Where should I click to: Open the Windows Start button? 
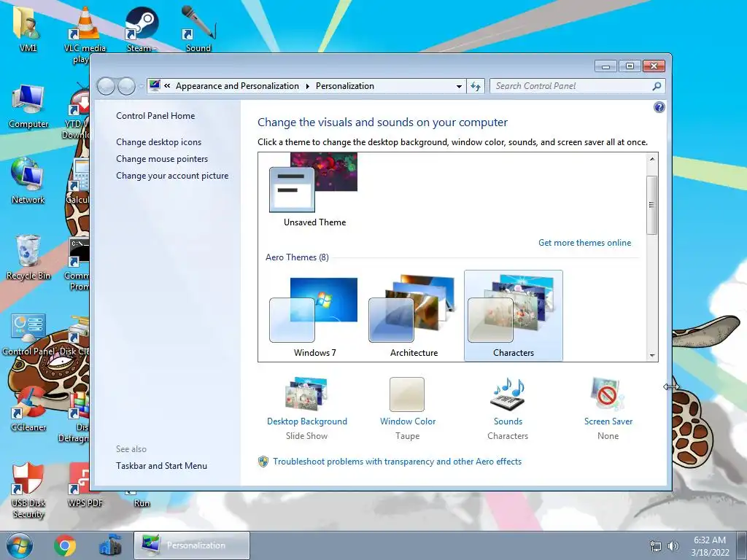[x=19, y=545]
